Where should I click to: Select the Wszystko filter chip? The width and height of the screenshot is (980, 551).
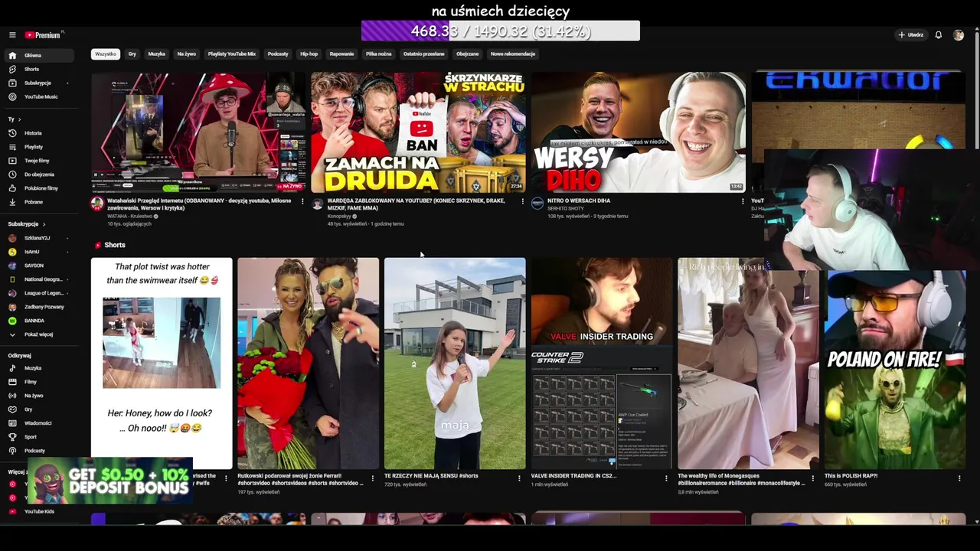pyautogui.click(x=106, y=54)
